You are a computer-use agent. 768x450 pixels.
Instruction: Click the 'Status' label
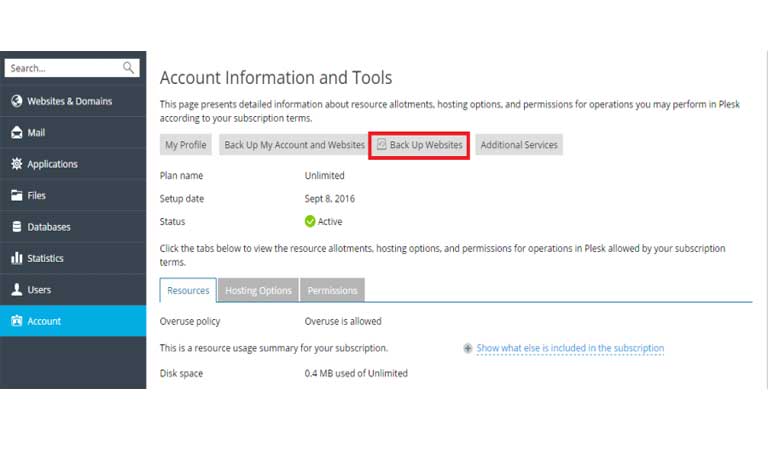tap(172, 221)
